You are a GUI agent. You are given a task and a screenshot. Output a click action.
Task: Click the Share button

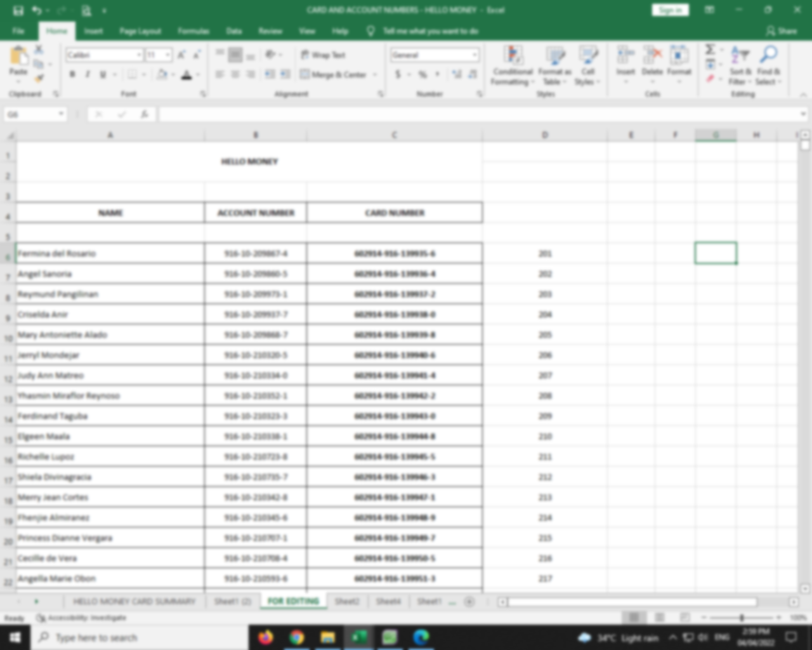point(782,31)
